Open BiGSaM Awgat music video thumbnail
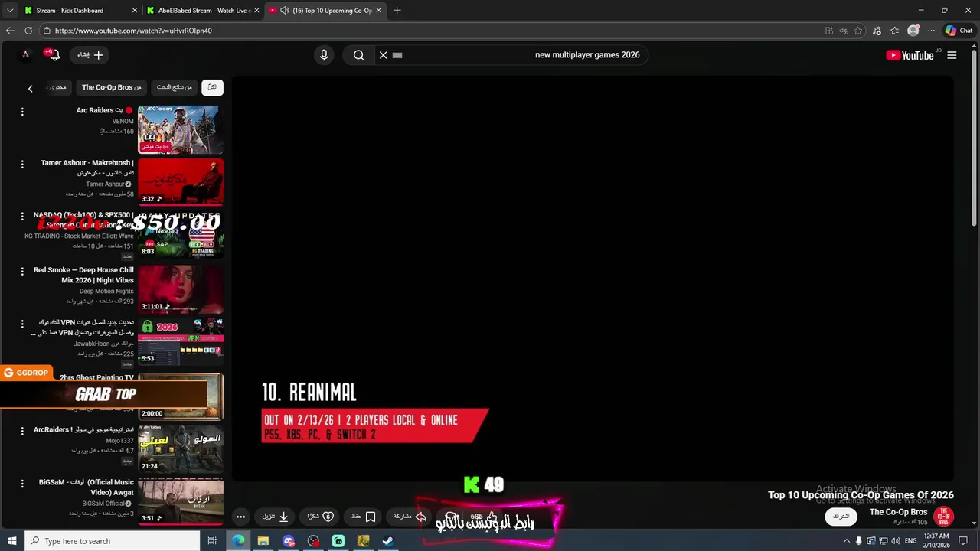This screenshot has height=551, width=980. [181, 501]
